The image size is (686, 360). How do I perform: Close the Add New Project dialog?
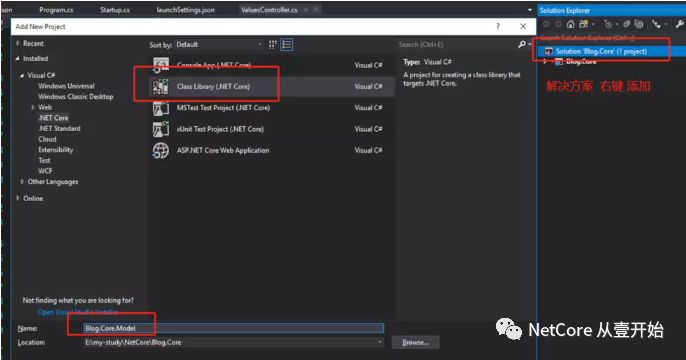point(523,26)
